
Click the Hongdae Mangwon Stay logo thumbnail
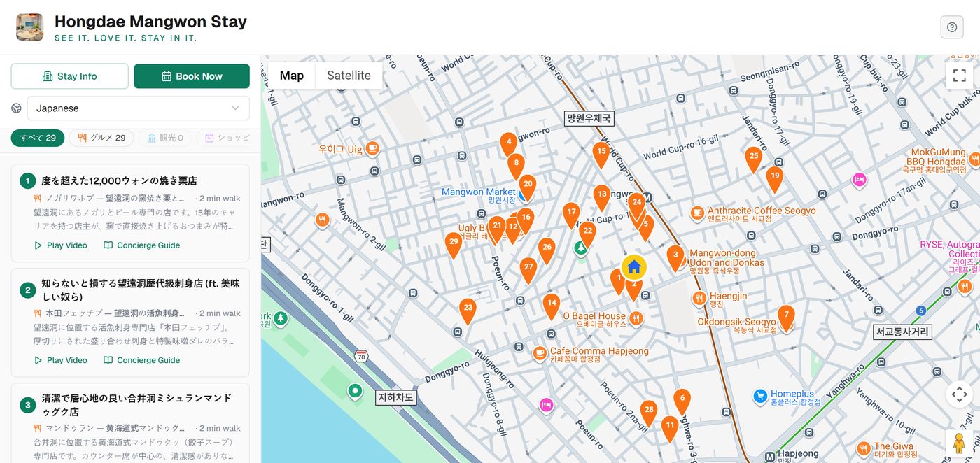[30, 27]
